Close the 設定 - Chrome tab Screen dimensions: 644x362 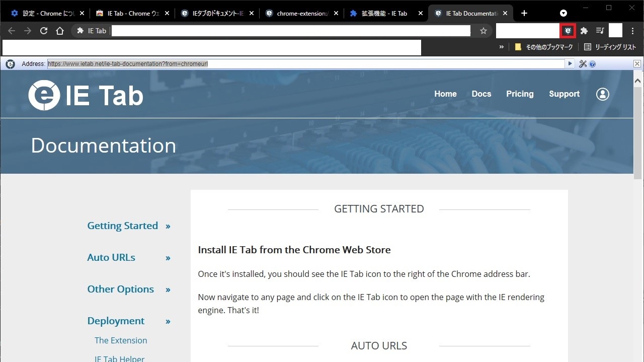click(x=83, y=14)
